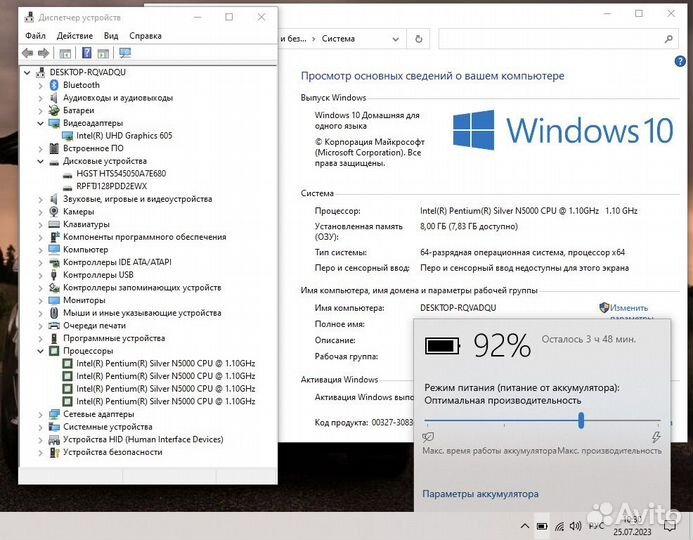Click the Клавиатуры keyboard icon

[54, 224]
